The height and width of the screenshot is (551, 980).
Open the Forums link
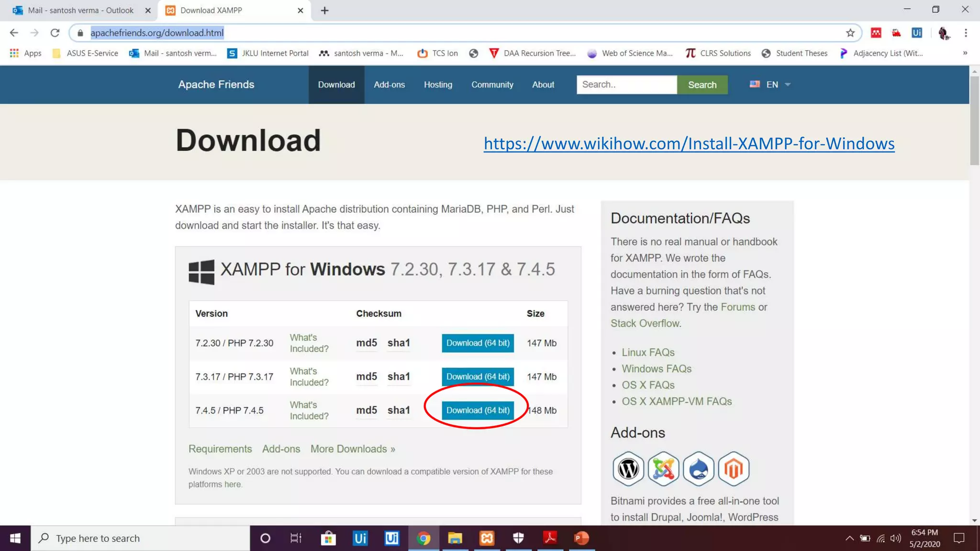738,307
